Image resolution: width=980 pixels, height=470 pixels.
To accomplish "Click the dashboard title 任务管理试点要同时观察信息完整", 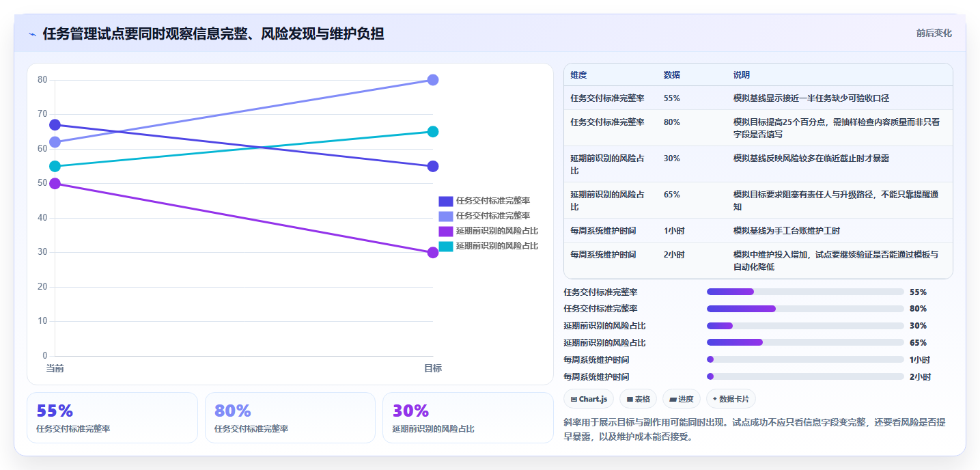I will 213,33.
